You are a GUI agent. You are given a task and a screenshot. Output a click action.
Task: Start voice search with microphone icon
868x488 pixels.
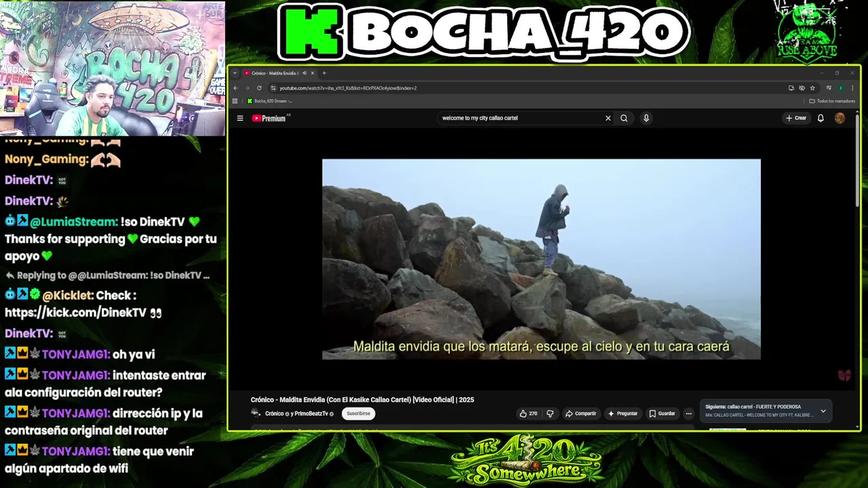[646, 118]
